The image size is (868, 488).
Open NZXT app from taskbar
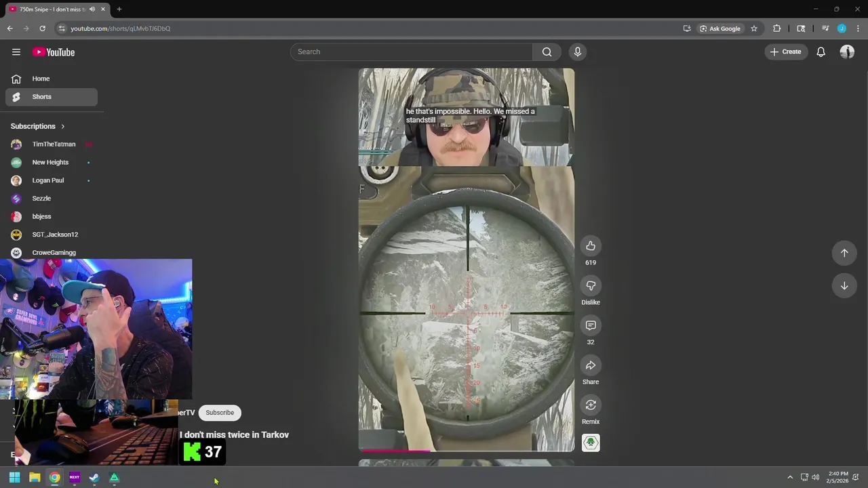pos(75,478)
